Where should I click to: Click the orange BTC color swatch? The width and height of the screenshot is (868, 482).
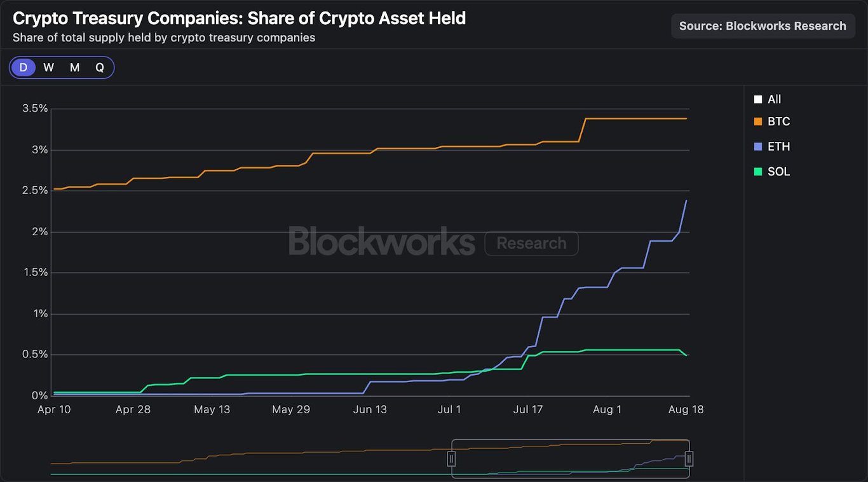pos(757,121)
